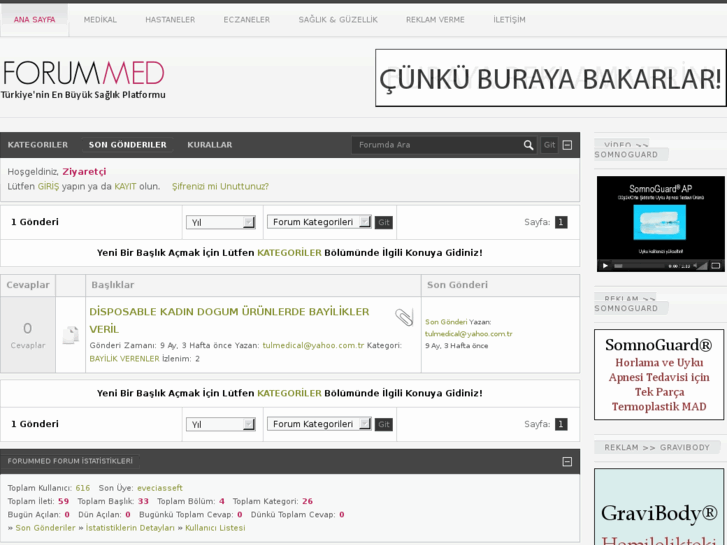This screenshot has width=727, height=545.
Task: Open the İLETİŞİM menu item
Action: [x=509, y=19]
